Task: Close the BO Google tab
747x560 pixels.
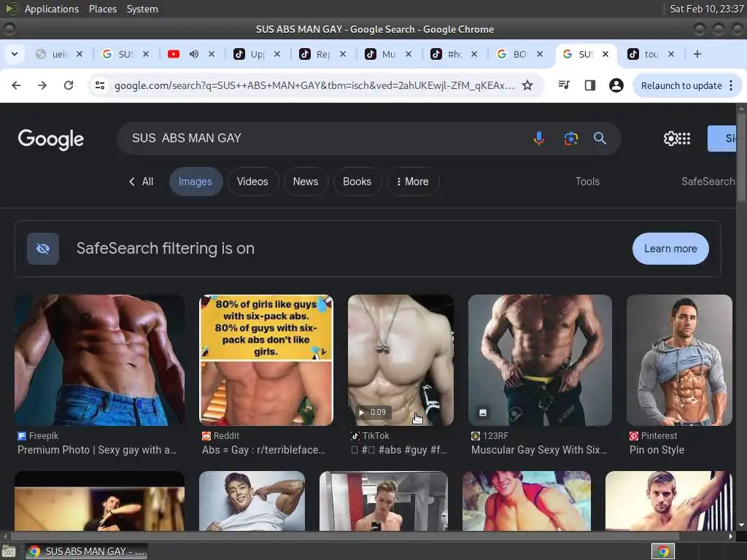Action: [539, 54]
